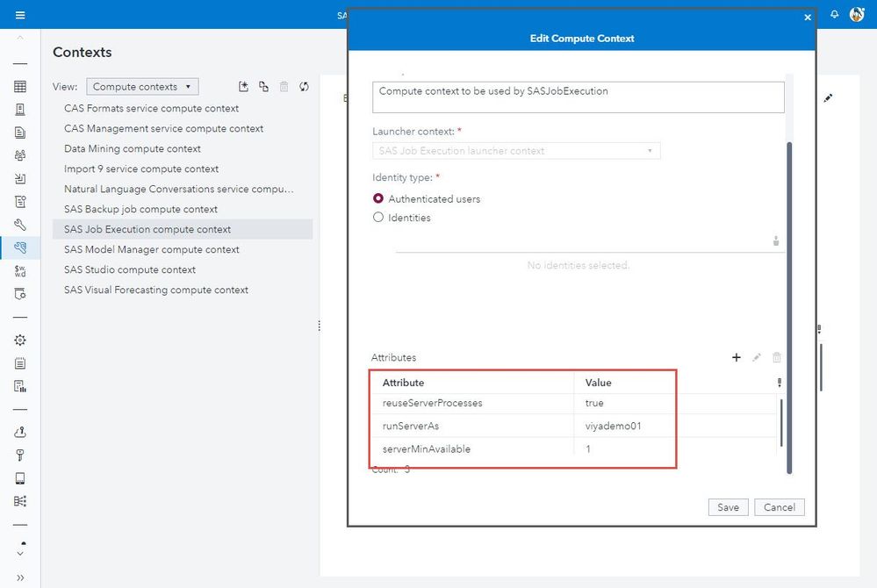
Task: Expand the sidebar with double chevron
Action: point(20,577)
